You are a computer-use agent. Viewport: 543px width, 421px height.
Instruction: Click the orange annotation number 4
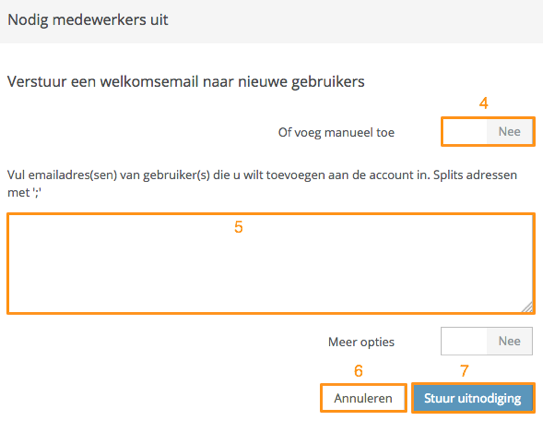tap(484, 103)
